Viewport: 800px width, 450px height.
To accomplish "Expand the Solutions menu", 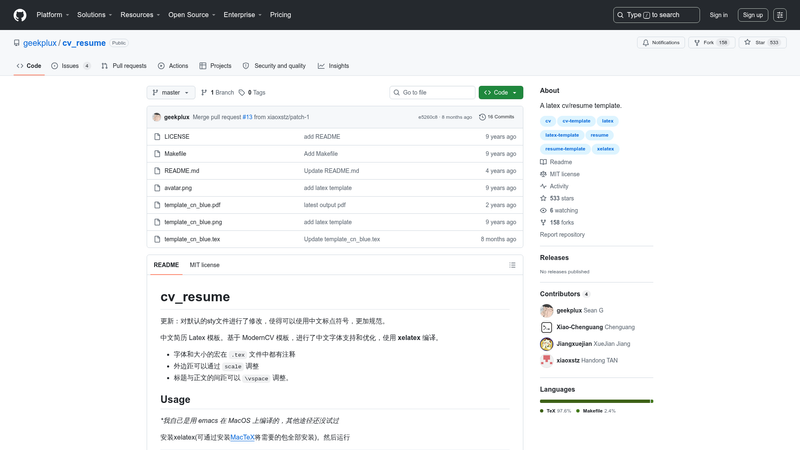I will 94,15.
